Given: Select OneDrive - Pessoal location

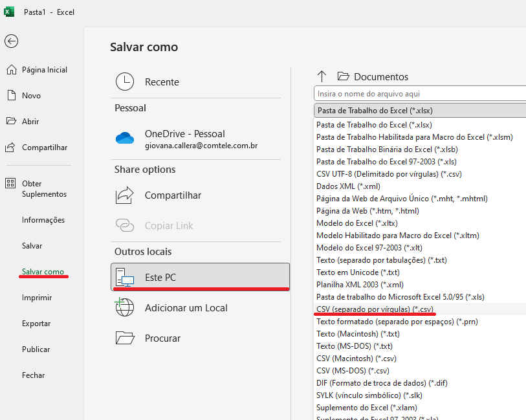Looking at the screenshot, I should 200,138.
